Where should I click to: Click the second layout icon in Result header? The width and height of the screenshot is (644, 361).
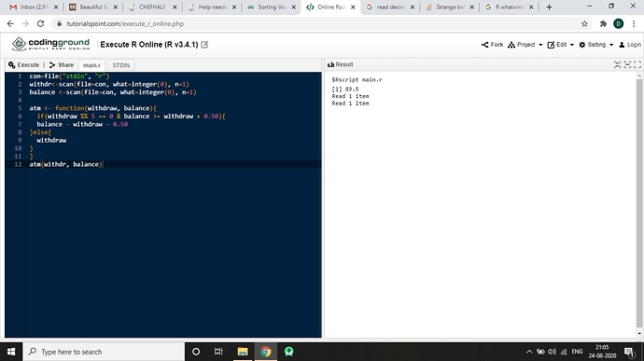pyautogui.click(x=627, y=64)
